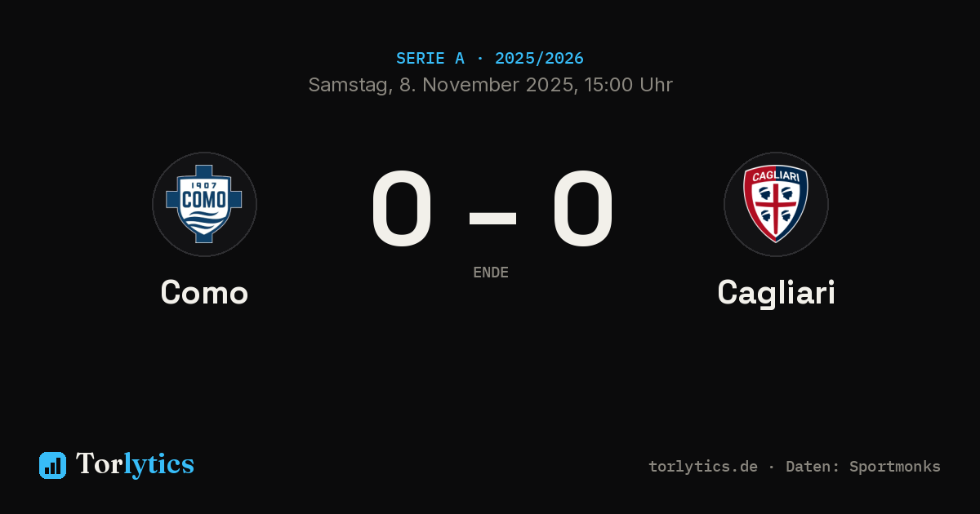
Task: Select the 2025/2026 season label
Action: 539,59
